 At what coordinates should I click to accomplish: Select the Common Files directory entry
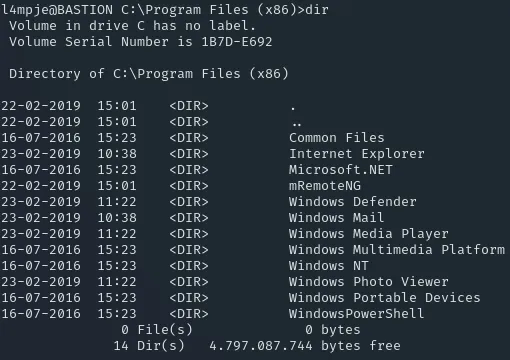click(337, 138)
